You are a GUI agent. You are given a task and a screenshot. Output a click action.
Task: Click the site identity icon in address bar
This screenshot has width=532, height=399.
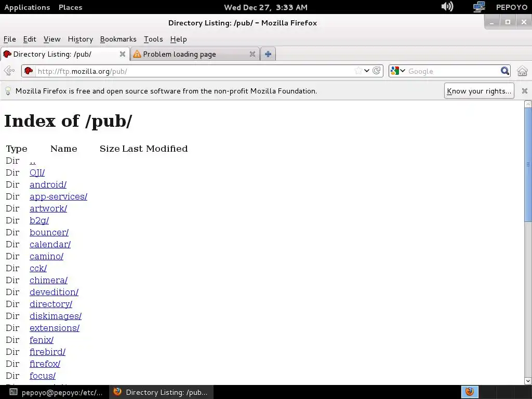(x=29, y=71)
